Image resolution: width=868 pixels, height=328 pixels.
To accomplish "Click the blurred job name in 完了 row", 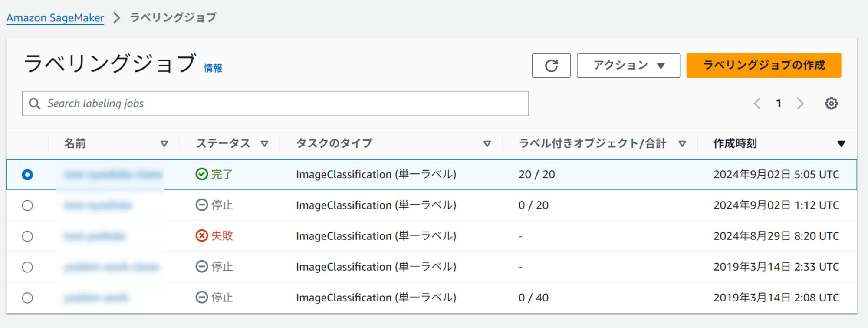I will 113,175.
